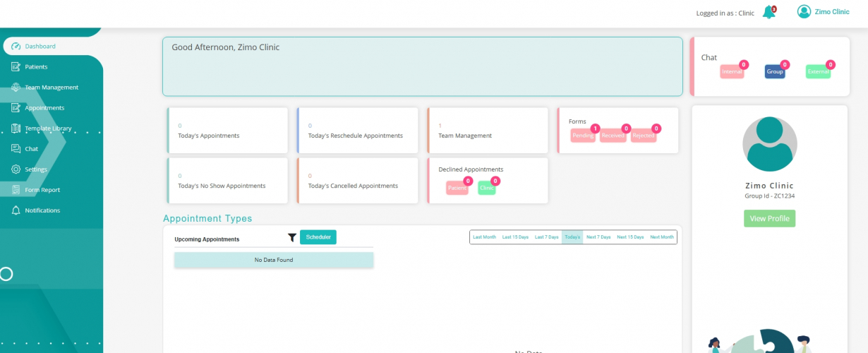Click the Dashboard speedometer icon
868x353 pixels.
pos(16,47)
